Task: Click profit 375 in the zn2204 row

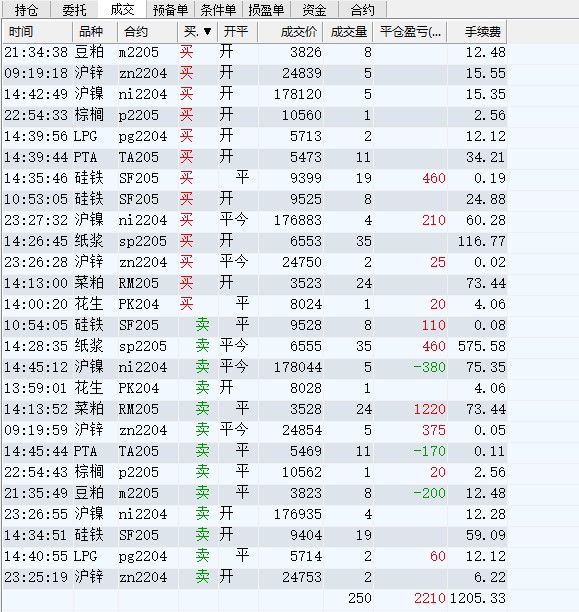Action: pyautogui.click(x=434, y=430)
